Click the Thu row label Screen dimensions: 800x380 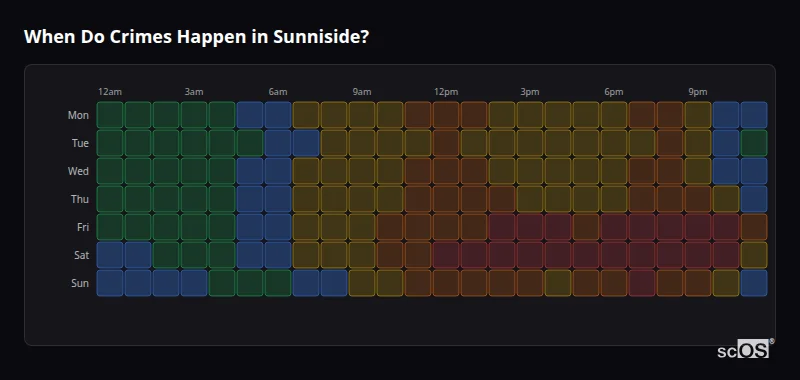[80, 199]
